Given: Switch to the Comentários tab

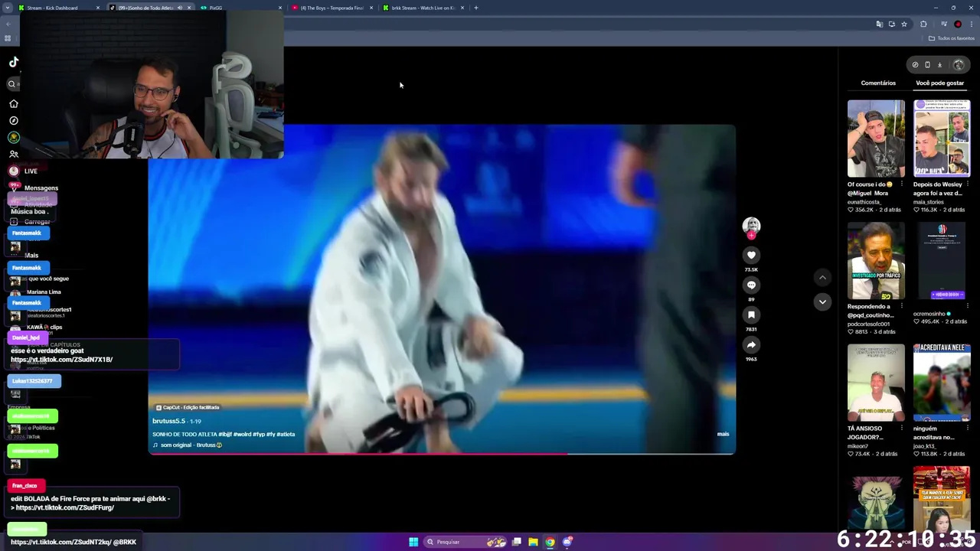Looking at the screenshot, I should pos(878,83).
